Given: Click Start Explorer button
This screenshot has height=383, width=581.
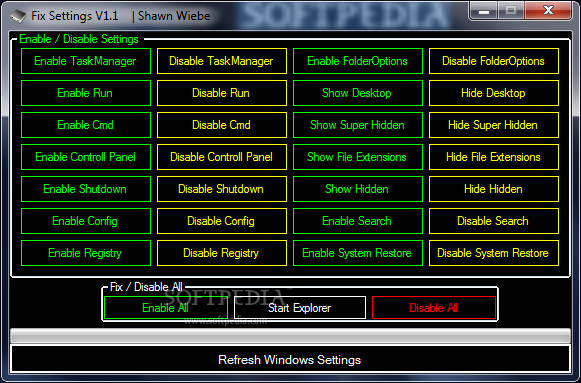Looking at the screenshot, I should 300,307.
